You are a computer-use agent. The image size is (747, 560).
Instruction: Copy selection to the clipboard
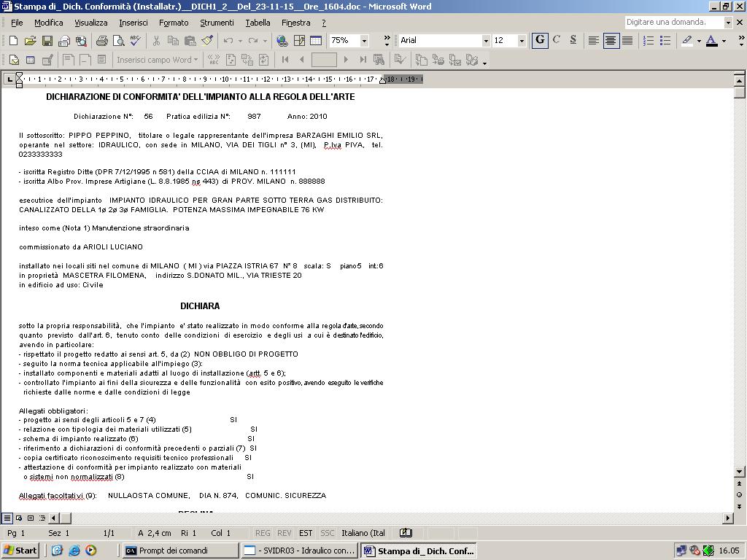173,41
